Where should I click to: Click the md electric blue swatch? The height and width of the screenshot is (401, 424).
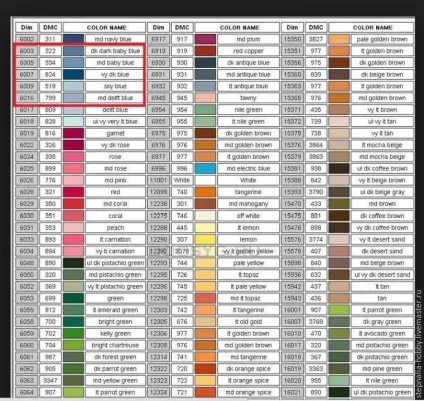point(205,168)
